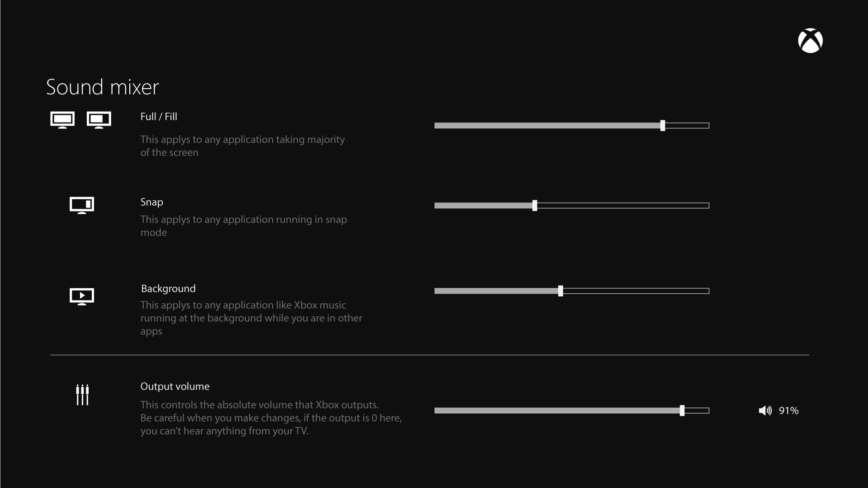Select the play symbol inside the Background icon
Screen dimensions: 868x488
point(82,296)
